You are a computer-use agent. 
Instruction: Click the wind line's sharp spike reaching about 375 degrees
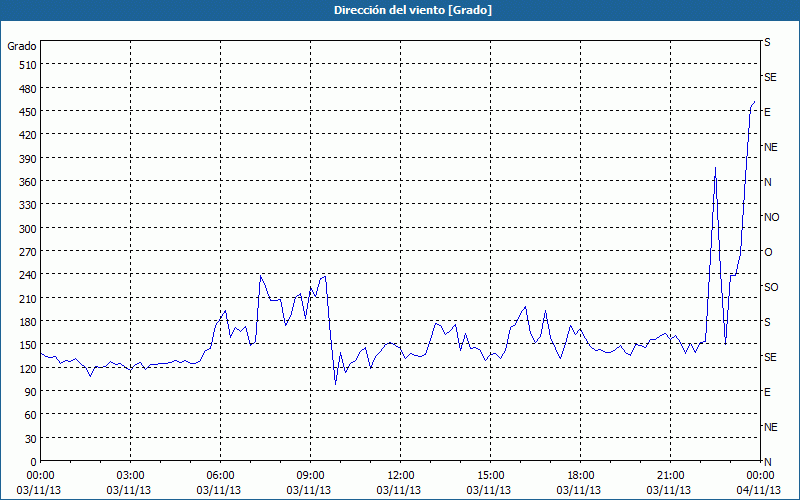[x=715, y=168]
